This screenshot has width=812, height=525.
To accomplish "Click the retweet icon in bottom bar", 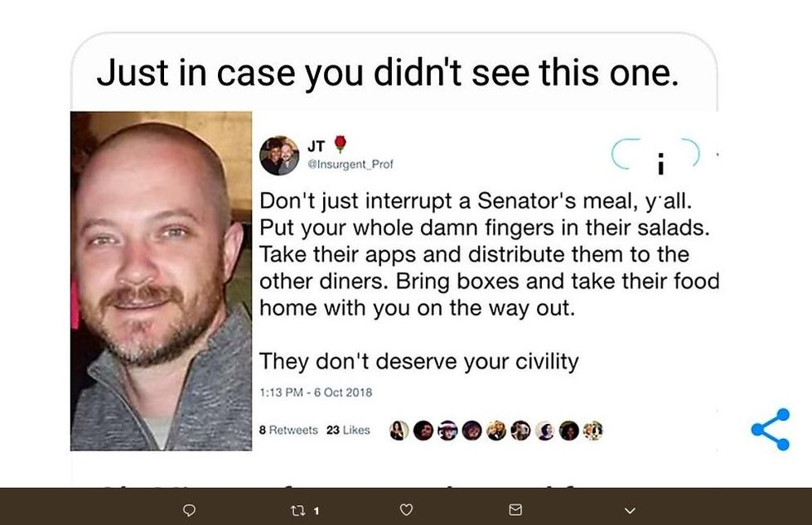I will click(297, 510).
